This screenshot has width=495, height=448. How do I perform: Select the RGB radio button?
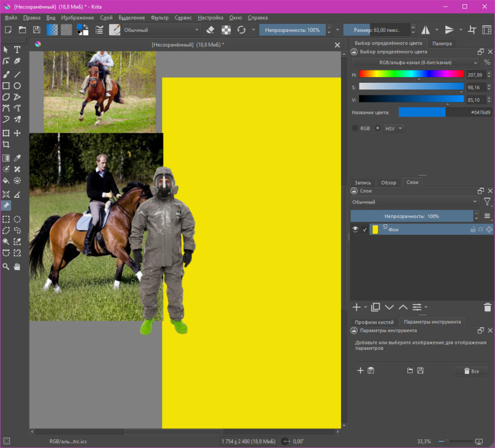click(355, 128)
